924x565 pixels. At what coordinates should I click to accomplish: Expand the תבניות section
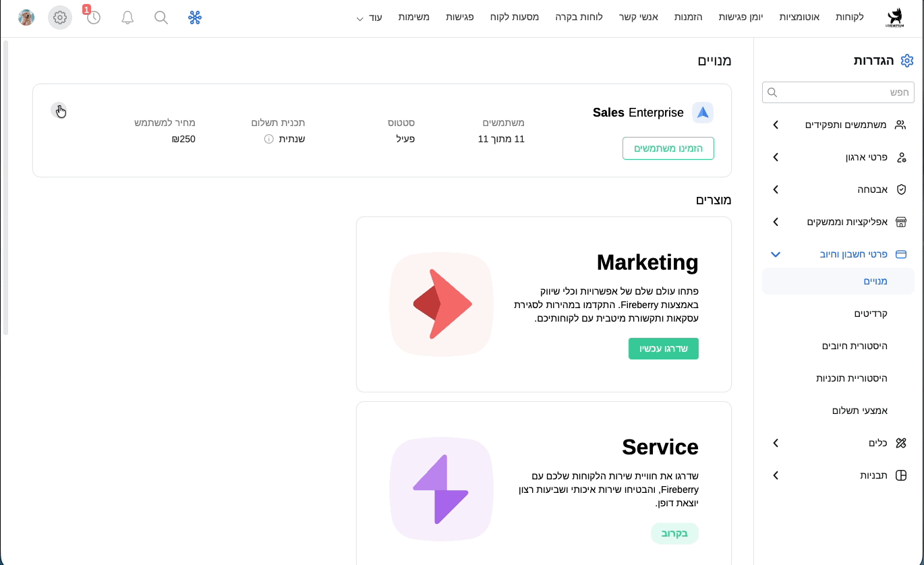point(776,475)
